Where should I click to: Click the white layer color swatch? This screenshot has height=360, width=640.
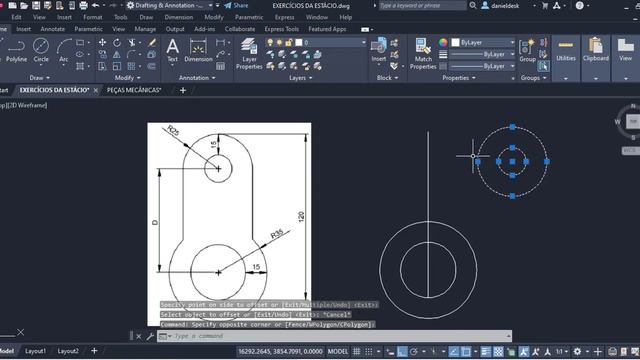[x=299, y=42]
